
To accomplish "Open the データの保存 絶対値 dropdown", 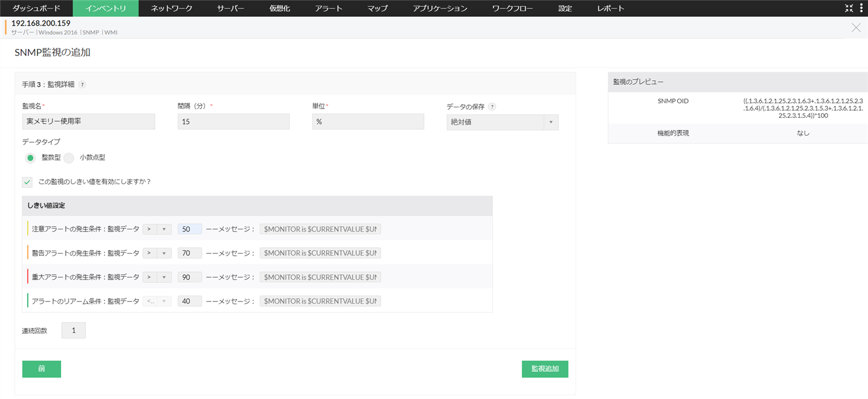I will (x=502, y=122).
